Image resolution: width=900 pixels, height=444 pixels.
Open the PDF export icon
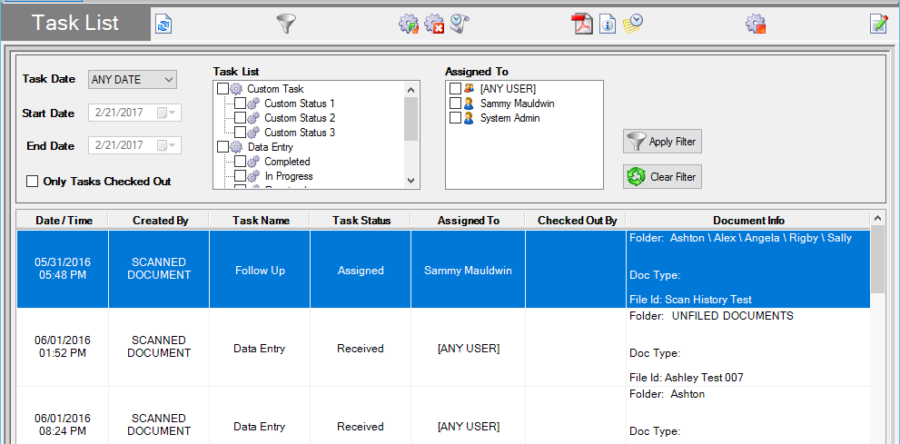point(582,24)
